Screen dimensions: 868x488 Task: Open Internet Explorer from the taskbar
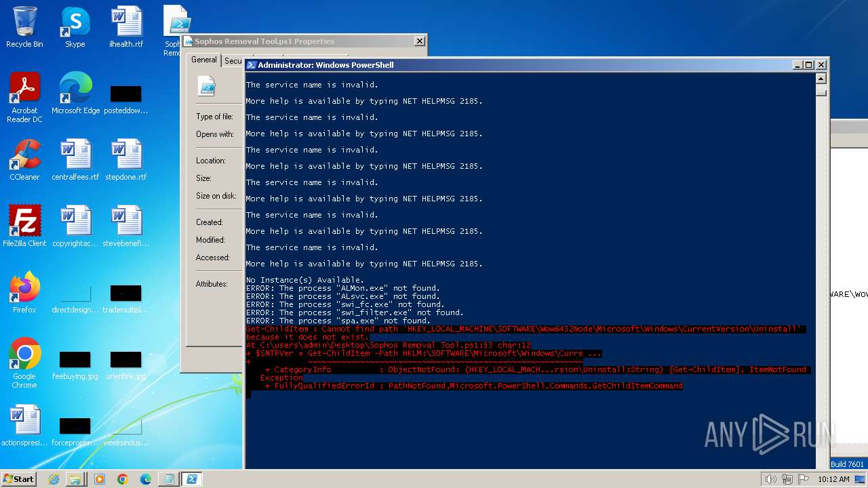click(x=54, y=479)
